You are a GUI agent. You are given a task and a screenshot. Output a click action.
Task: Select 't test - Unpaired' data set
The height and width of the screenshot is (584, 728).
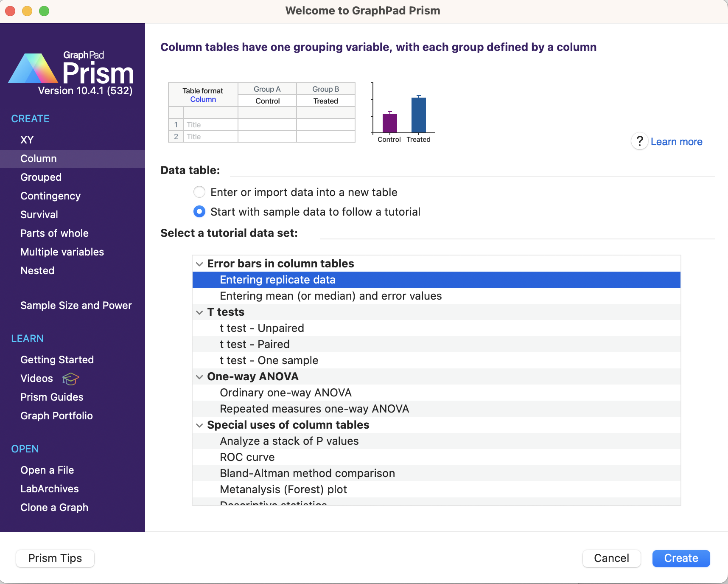point(437,328)
